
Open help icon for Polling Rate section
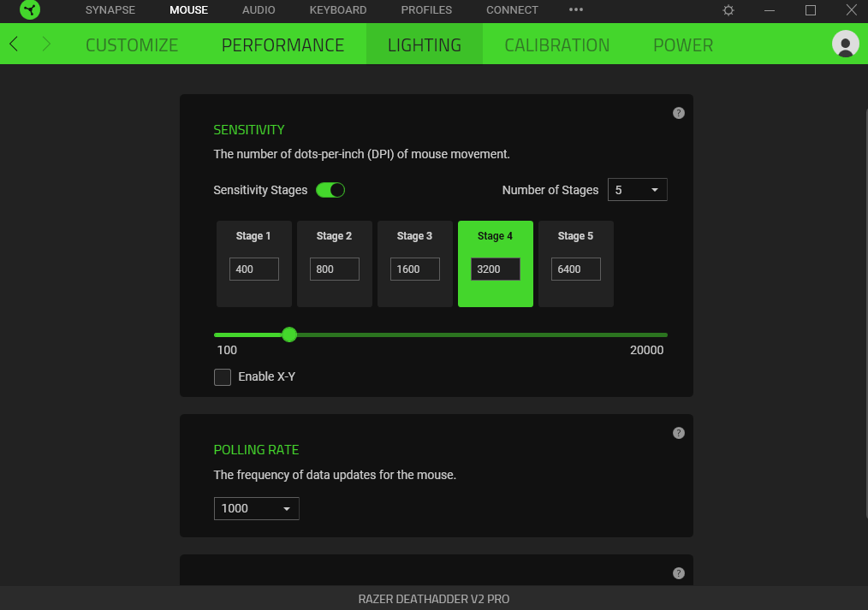click(679, 433)
